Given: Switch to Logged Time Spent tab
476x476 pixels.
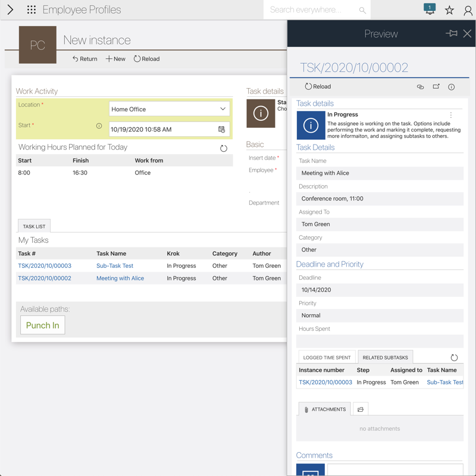Looking at the screenshot, I should pyautogui.click(x=327, y=358).
